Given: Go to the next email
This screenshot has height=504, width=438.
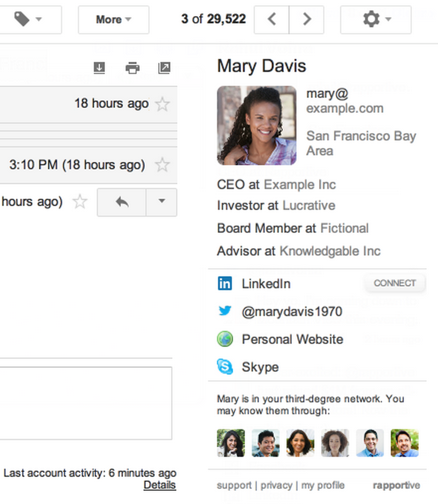Looking at the screenshot, I should [x=307, y=20].
